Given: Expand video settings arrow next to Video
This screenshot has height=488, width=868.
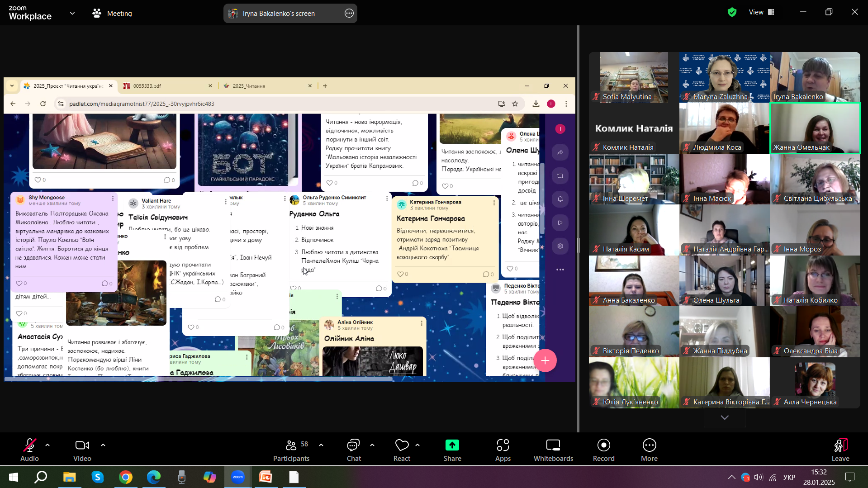Looking at the screenshot, I should point(103,445).
